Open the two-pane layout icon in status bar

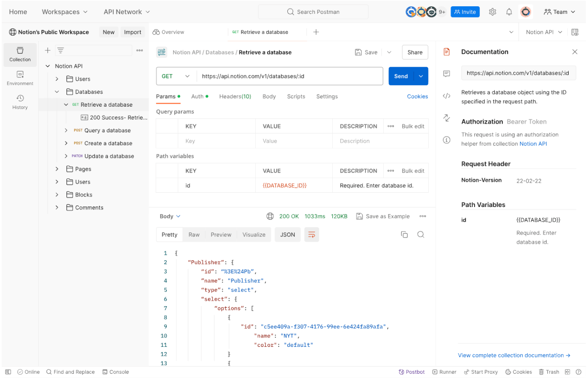click(x=567, y=372)
